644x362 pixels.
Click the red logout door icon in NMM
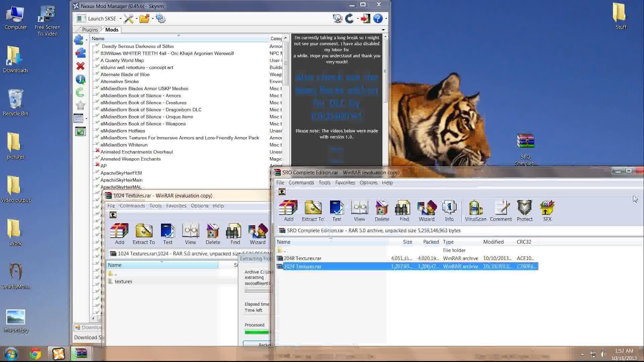[x=365, y=19]
